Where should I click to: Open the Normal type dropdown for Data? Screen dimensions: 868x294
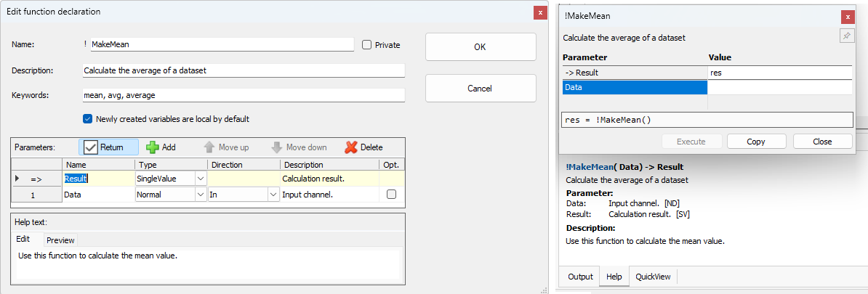point(201,195)
